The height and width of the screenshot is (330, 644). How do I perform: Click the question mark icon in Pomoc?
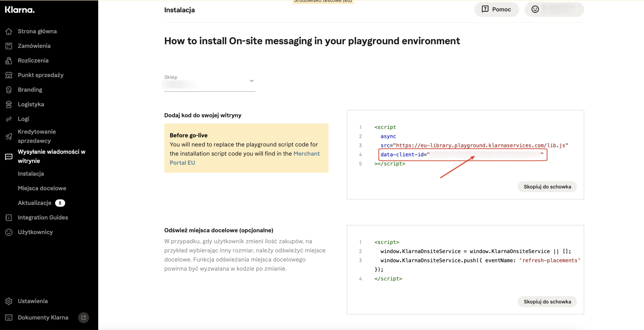point(485,9)
